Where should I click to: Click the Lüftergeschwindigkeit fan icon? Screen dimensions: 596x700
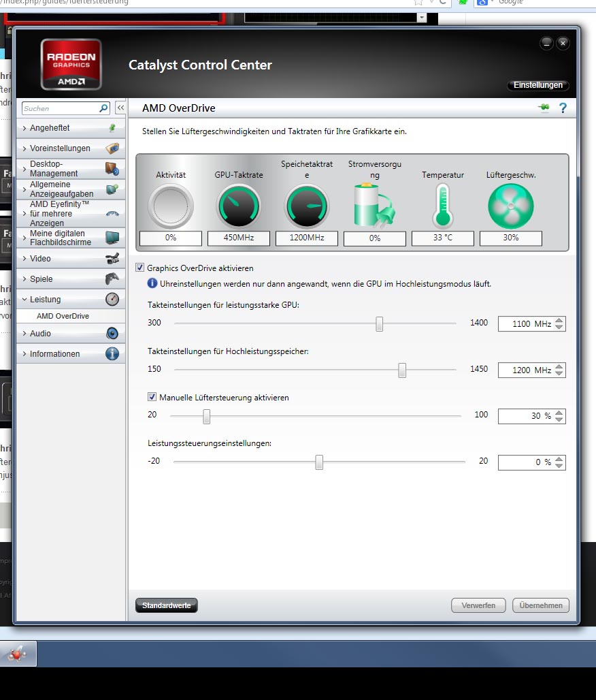pos(511,206)
